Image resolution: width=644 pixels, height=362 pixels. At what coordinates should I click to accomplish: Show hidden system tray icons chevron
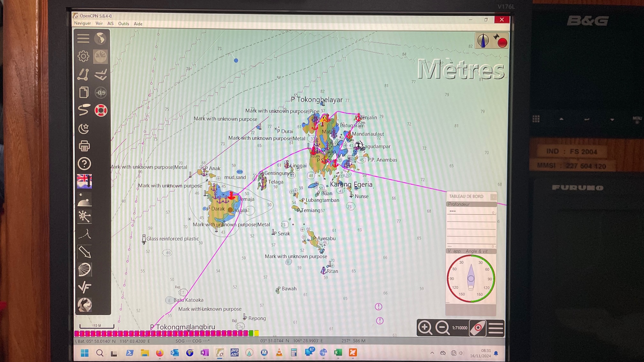pos(432,353)
